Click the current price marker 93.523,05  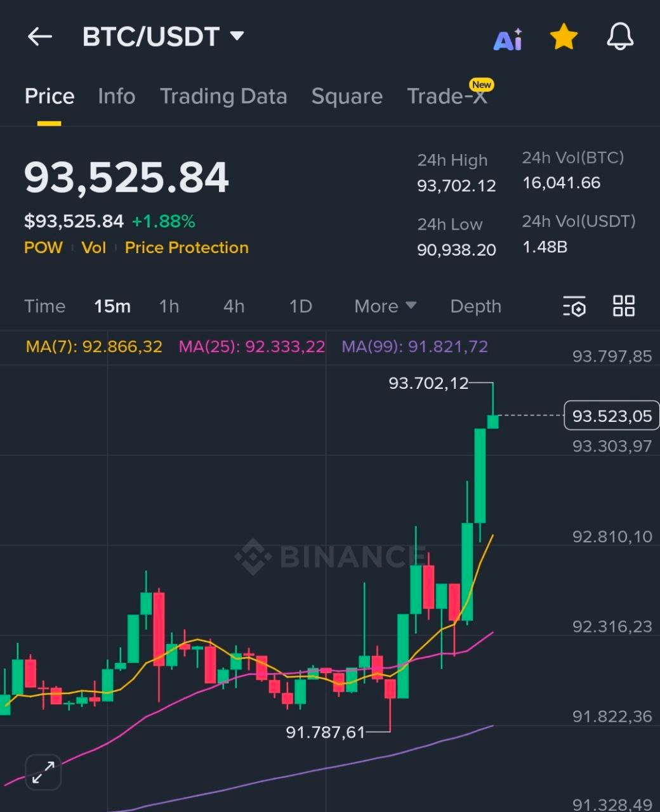(611, 416)
